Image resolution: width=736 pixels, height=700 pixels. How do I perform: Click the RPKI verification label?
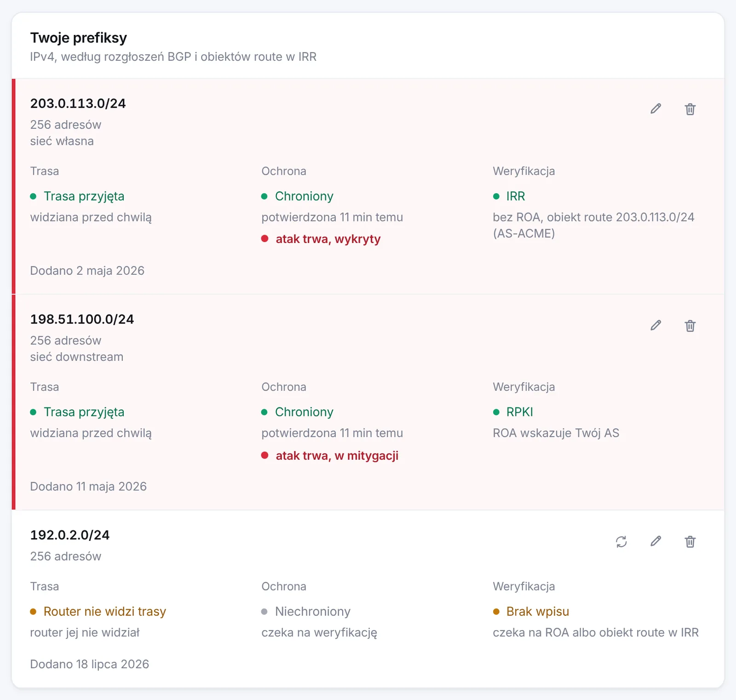point(520,412)
